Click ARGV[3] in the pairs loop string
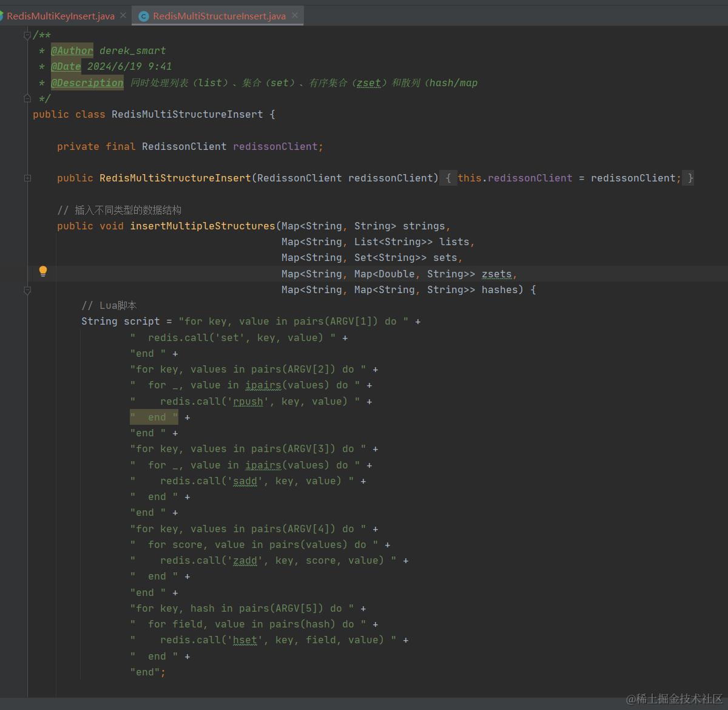This screenshot has height=710, width=728. 309,448
